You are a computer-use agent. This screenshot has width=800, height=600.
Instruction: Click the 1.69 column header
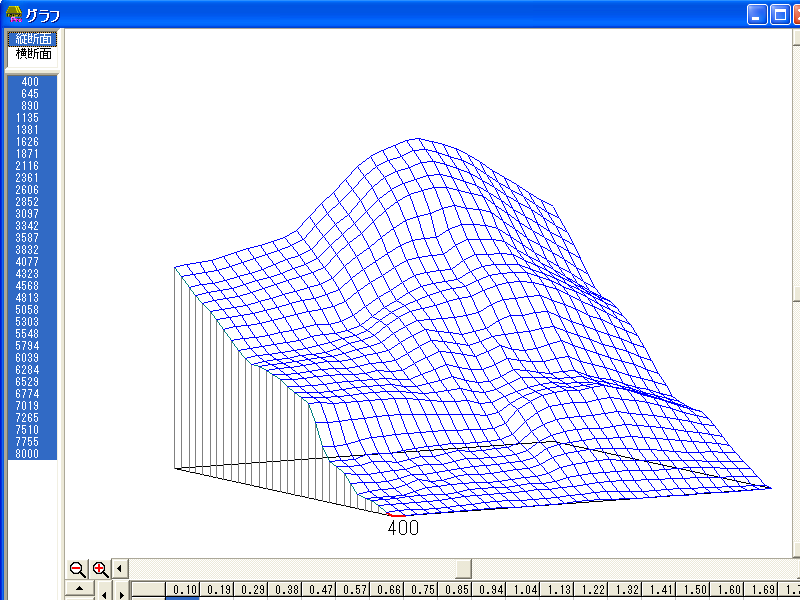point(761,590)
